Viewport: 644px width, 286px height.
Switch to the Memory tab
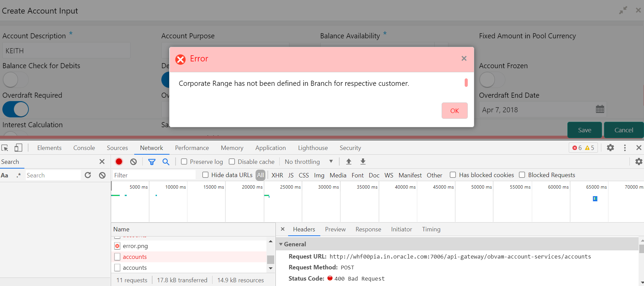[232, 148]
